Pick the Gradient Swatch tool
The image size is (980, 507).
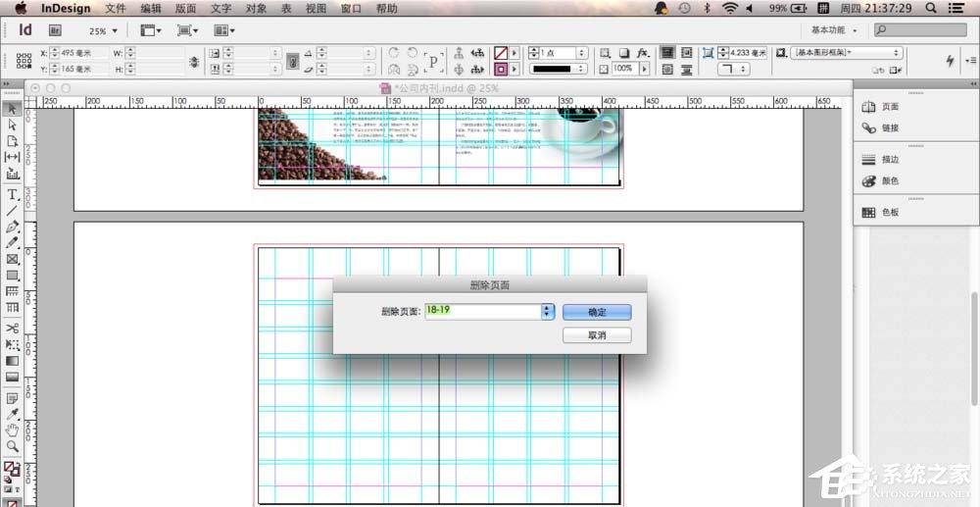click(x=13, y=361)
